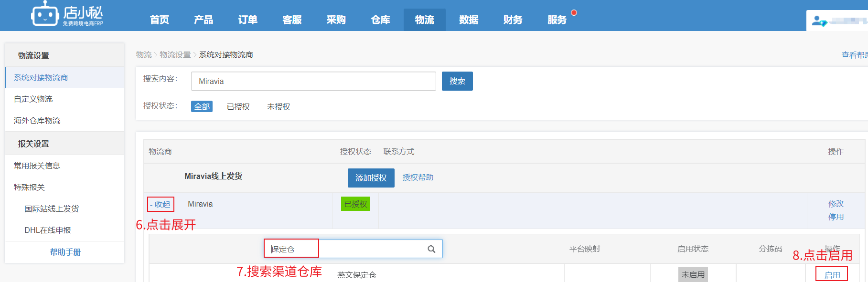Open the 帮助手册 link
868x282 pixels.
pyautogui.click(x=65, y=252)
